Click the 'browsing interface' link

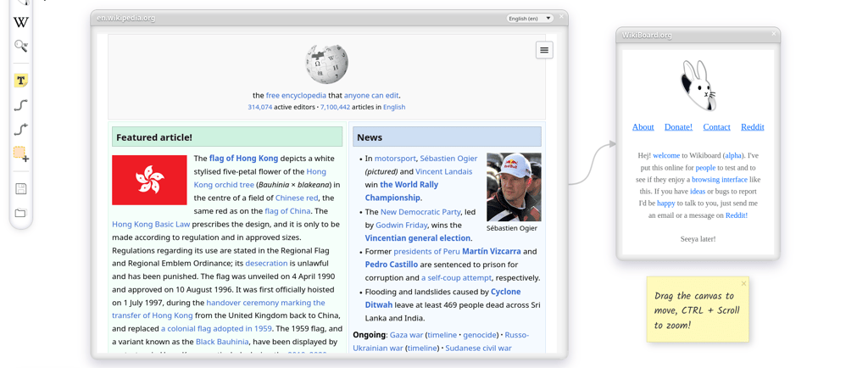click(x=719, y=179)
